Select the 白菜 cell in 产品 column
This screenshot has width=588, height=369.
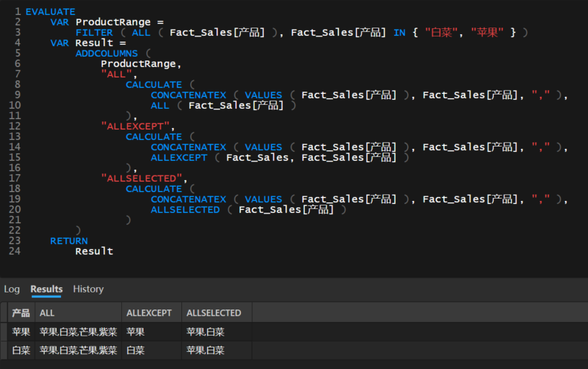click(21, 350)
